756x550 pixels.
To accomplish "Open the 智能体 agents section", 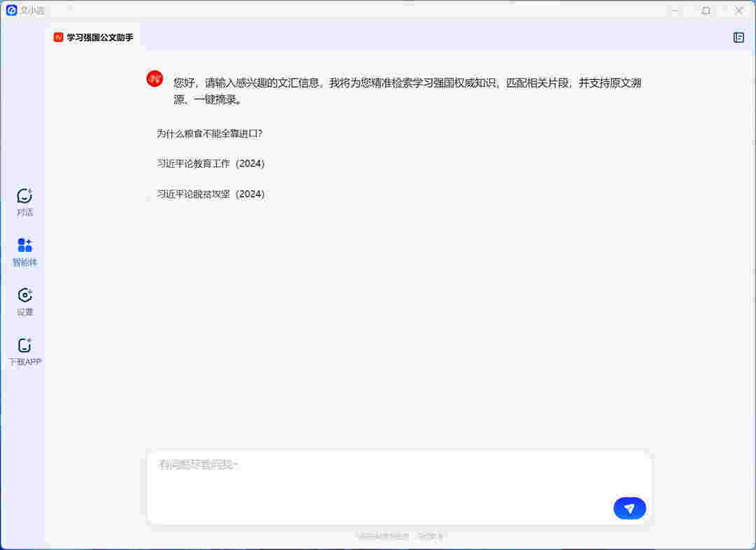I will pos(24,252).
